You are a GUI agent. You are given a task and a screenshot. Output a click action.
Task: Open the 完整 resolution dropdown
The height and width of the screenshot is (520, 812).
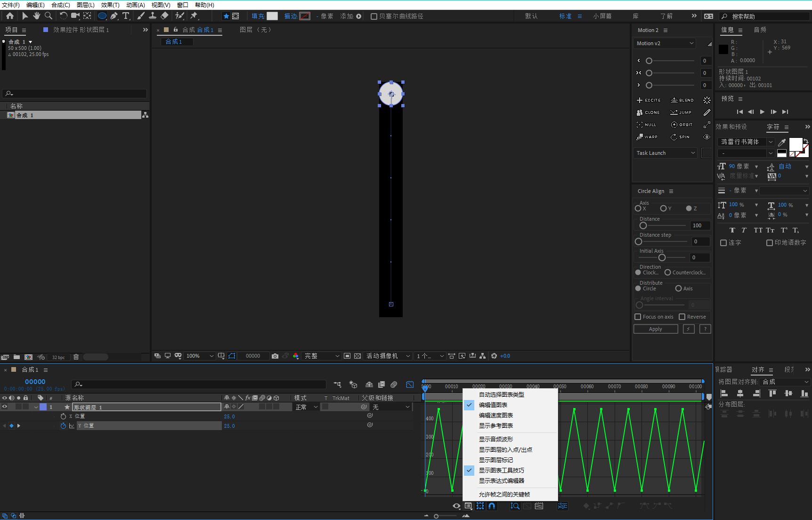click(322, 356)
